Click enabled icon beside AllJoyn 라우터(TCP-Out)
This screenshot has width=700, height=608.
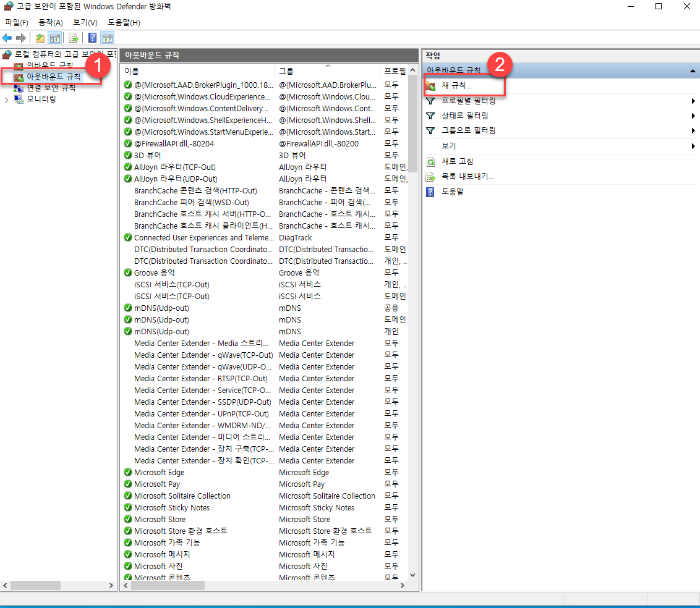(127, 167)
